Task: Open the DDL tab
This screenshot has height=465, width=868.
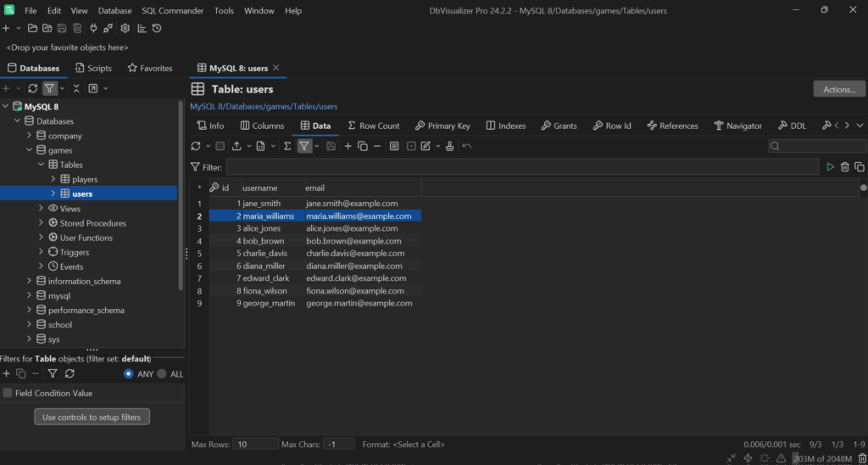Action: [793, 126]
